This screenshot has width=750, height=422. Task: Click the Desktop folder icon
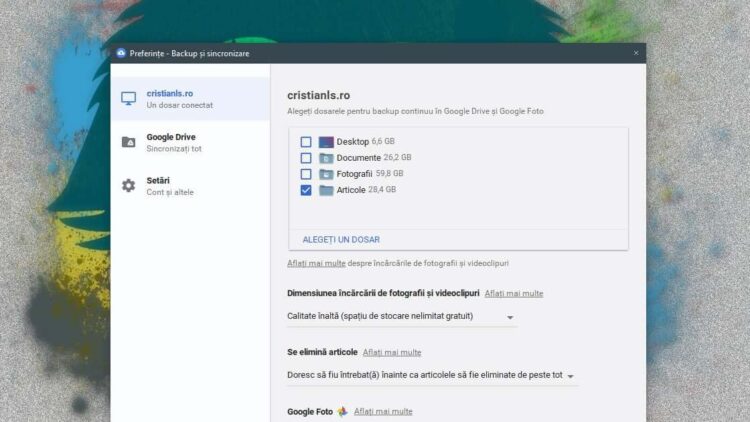(326, 142)
